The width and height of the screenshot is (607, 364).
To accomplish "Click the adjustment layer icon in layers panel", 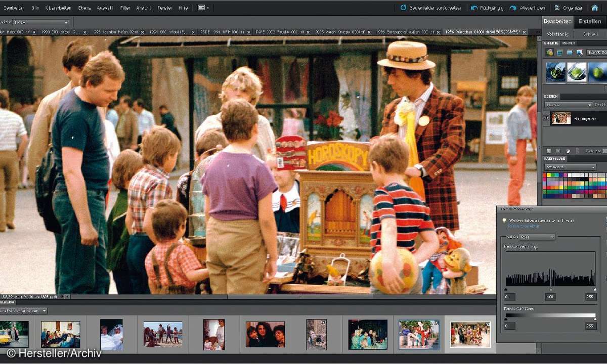I will [567, 151].
